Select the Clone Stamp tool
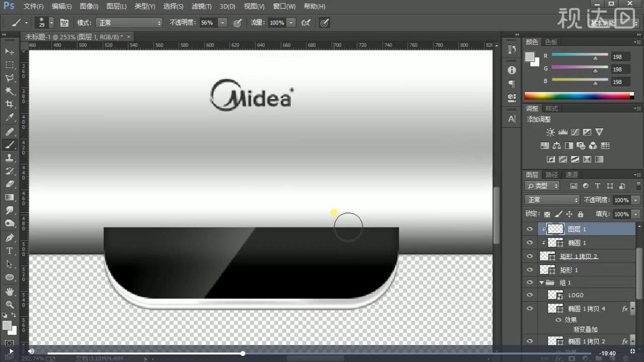This screenshot has height=362, width=644. pyautogui.click(x=9, y=158)
